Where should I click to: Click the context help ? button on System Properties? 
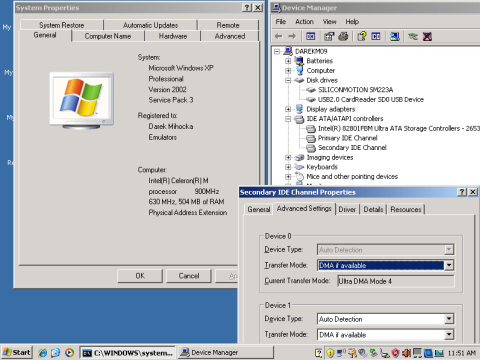point(247,8)
